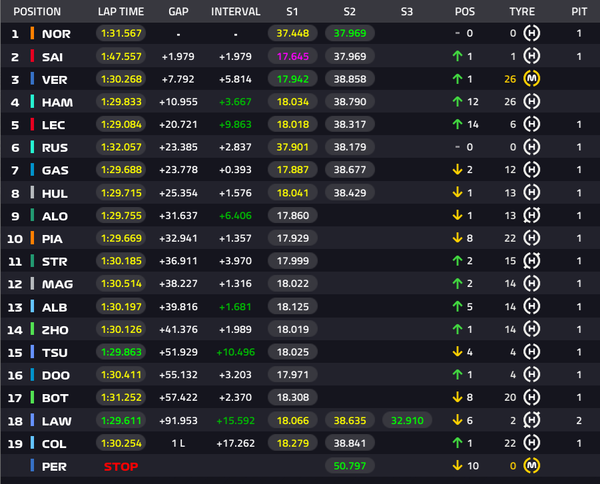Viewport: 600px width, 484px height.
Task: Click the INTERVAL column header
Action: (236, 11)
